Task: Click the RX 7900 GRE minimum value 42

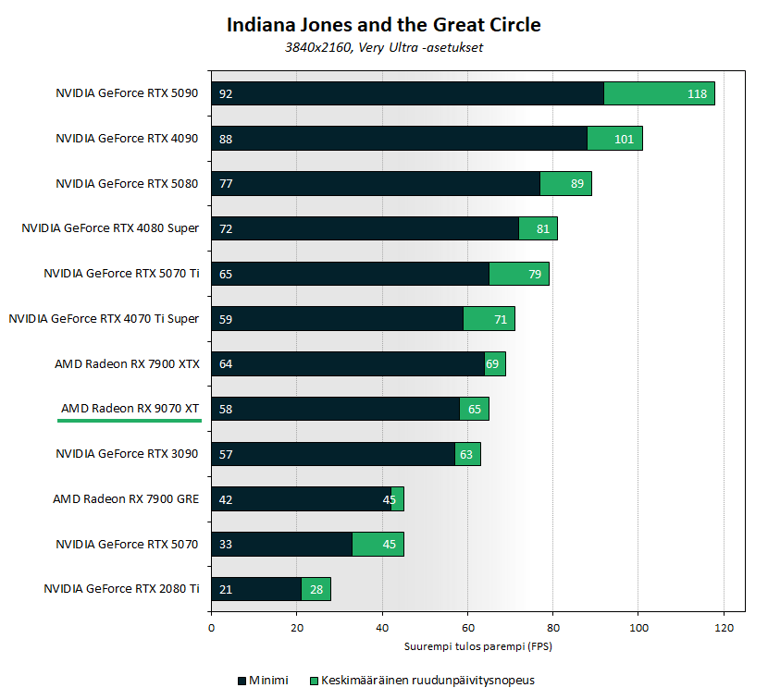Action: coord(226,499)
